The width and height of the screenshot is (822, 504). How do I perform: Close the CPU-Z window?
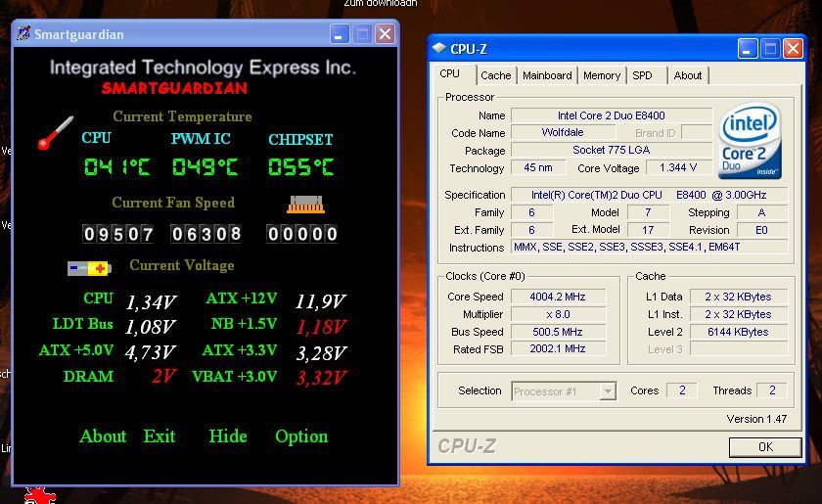(x=793, y=49)
